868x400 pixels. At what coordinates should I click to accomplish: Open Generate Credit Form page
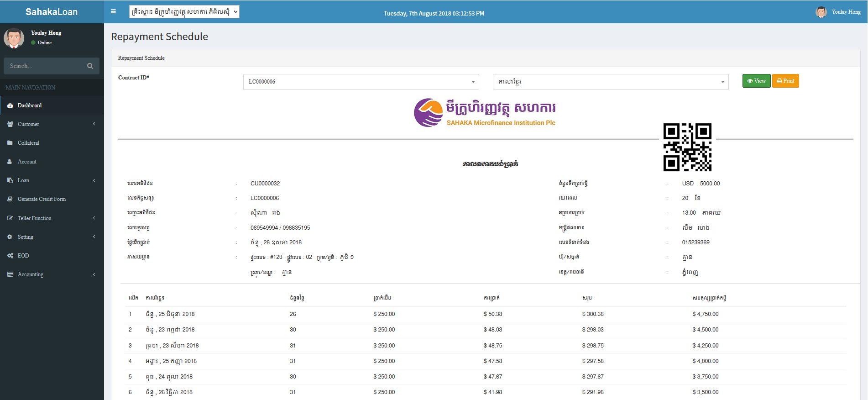[42, 199]
